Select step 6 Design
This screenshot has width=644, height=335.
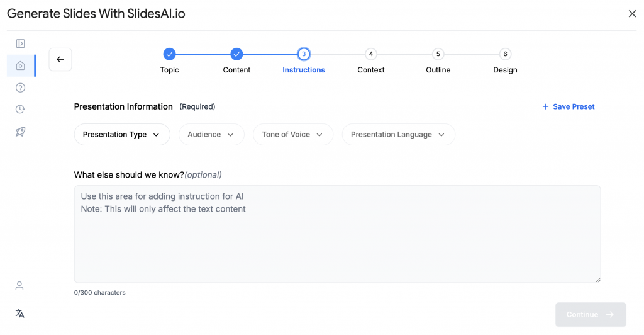click(505, 54)
